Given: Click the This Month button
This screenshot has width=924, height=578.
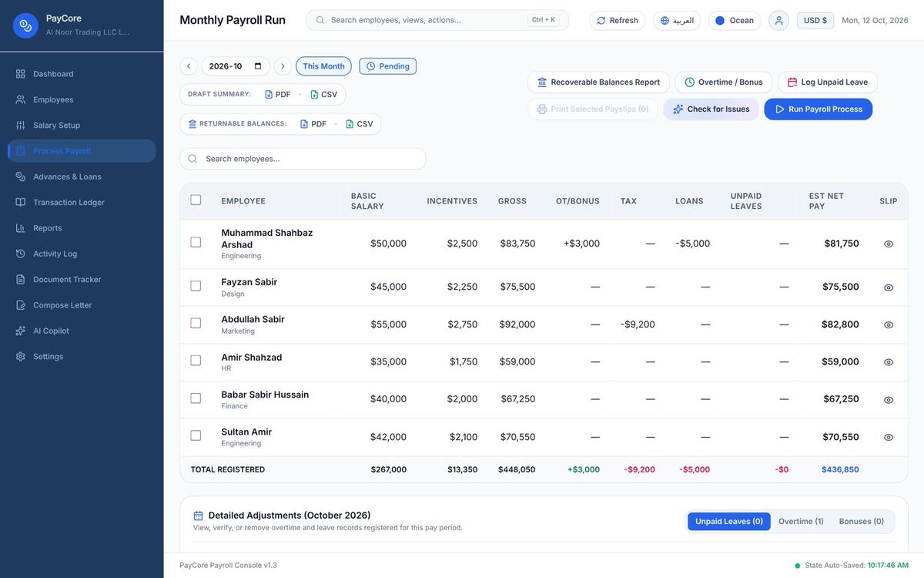Looking at the screenshot, I should click(x=323, y=66).
